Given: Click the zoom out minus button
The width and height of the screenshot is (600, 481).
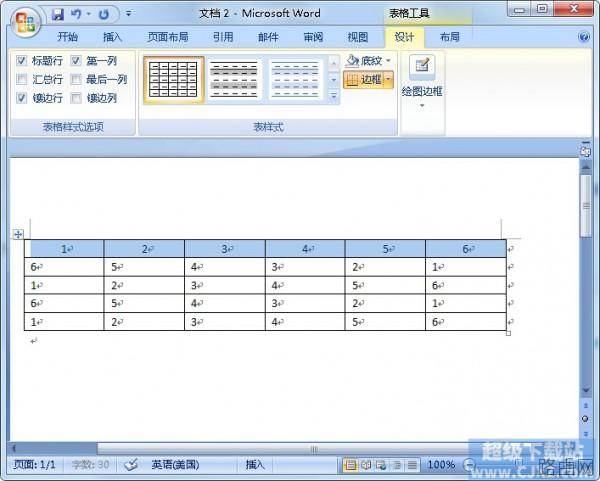Looking at the screenshot, I should point(468,465).
